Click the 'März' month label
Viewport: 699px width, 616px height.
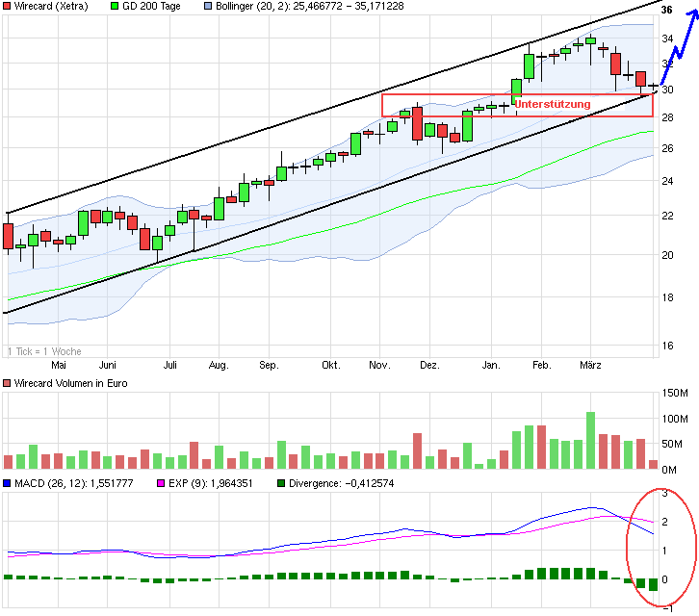pyautogui.click(x=590, y=365)
